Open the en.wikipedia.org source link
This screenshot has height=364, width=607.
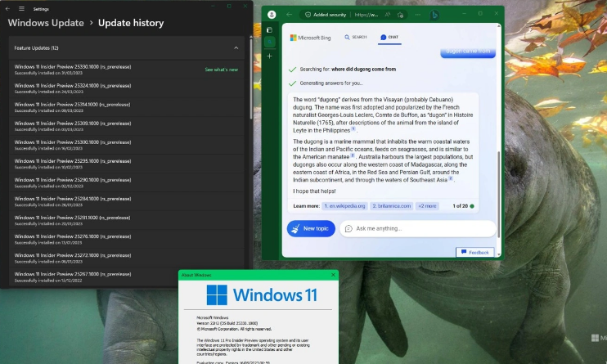pyautogui.click(x=344, y=206)
